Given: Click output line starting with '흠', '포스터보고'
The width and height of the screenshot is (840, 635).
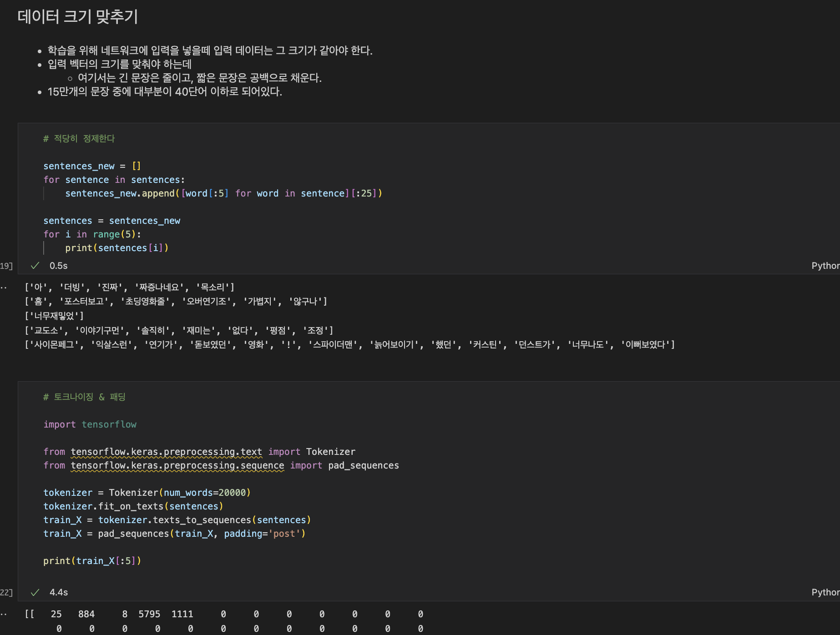Looking at the screenshot, I should (176, 301).
